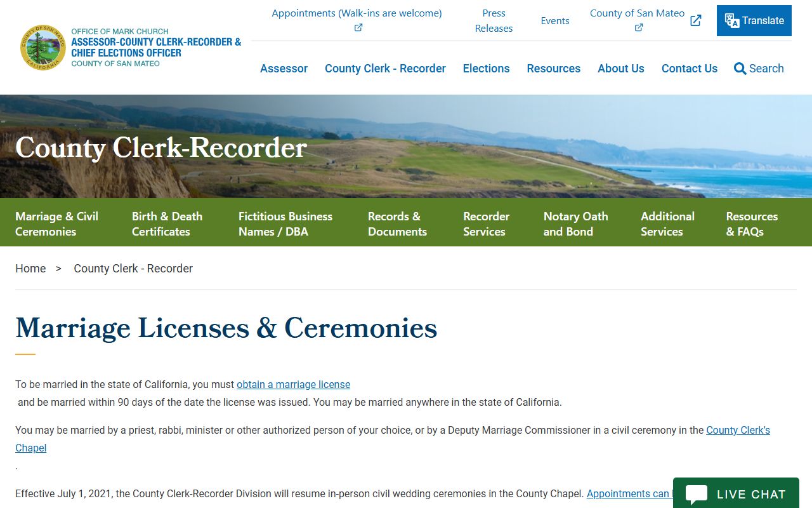Go to Contact Us
The image size is (812, 508).
pyautogui.click(x=690, y=69)
